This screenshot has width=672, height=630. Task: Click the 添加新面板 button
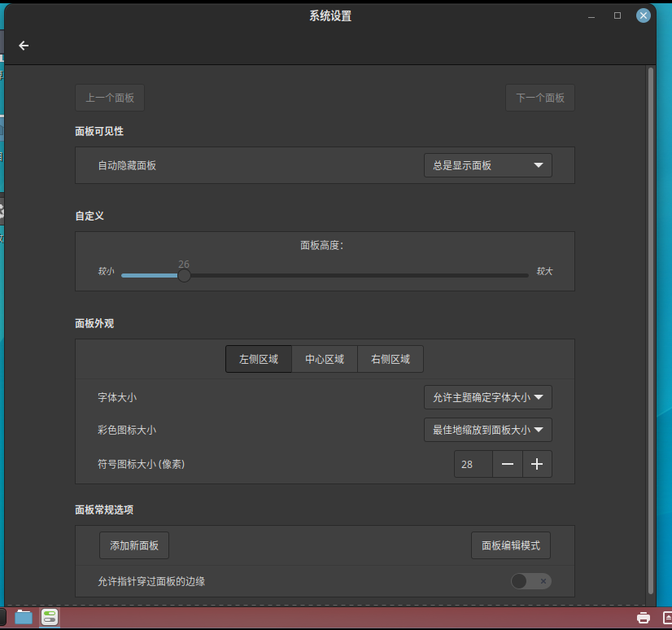(134, 545)
